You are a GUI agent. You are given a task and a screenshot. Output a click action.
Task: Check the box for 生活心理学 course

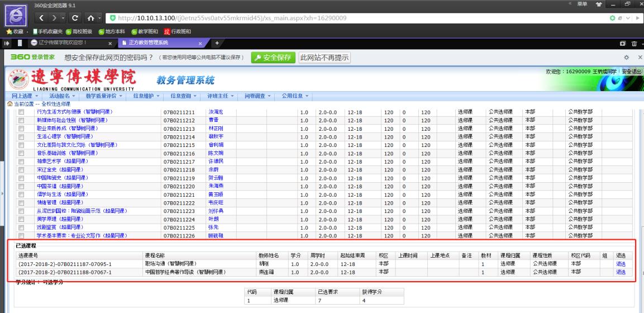click(x=21, y=137)
